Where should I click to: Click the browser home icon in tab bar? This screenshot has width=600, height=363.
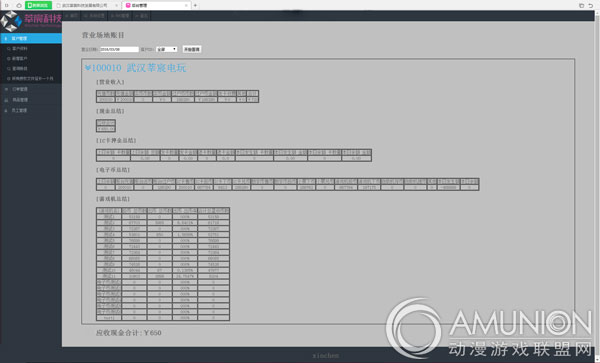click(x=19, y=5)
